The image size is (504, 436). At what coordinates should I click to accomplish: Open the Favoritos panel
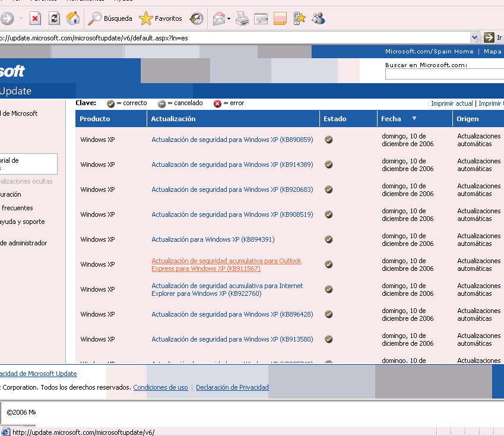tap(160, 18)
